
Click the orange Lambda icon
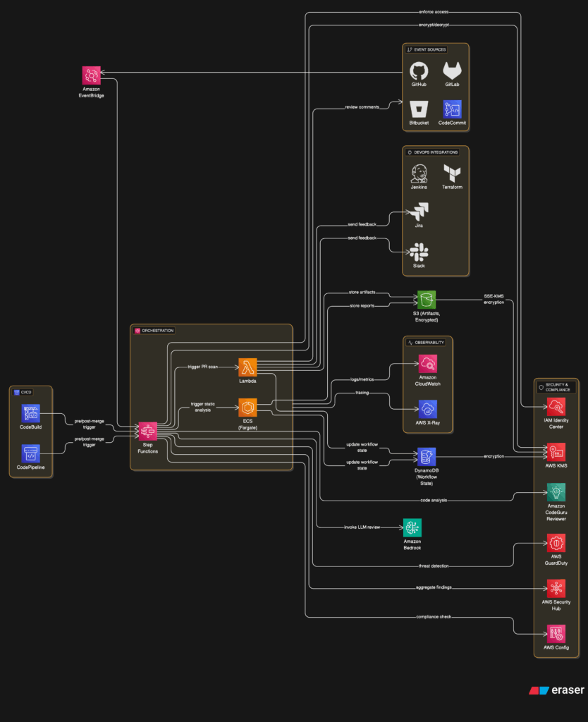[247, 367]
